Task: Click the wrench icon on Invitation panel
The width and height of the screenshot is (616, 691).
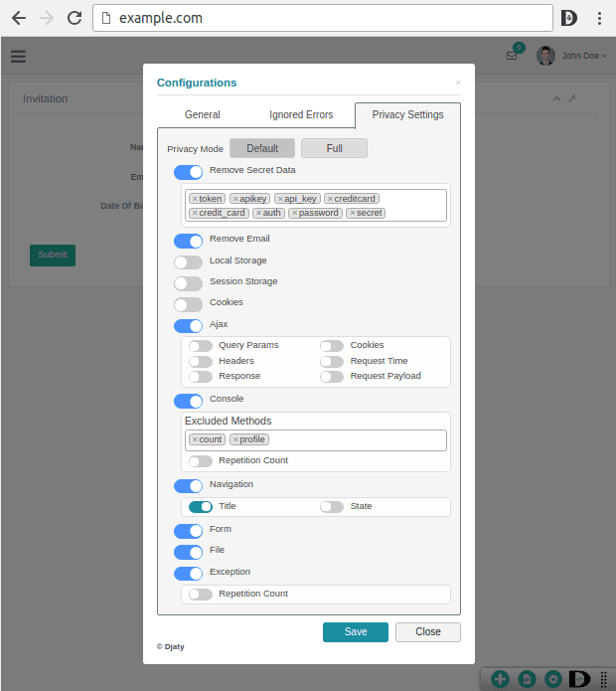Action: 572,98
